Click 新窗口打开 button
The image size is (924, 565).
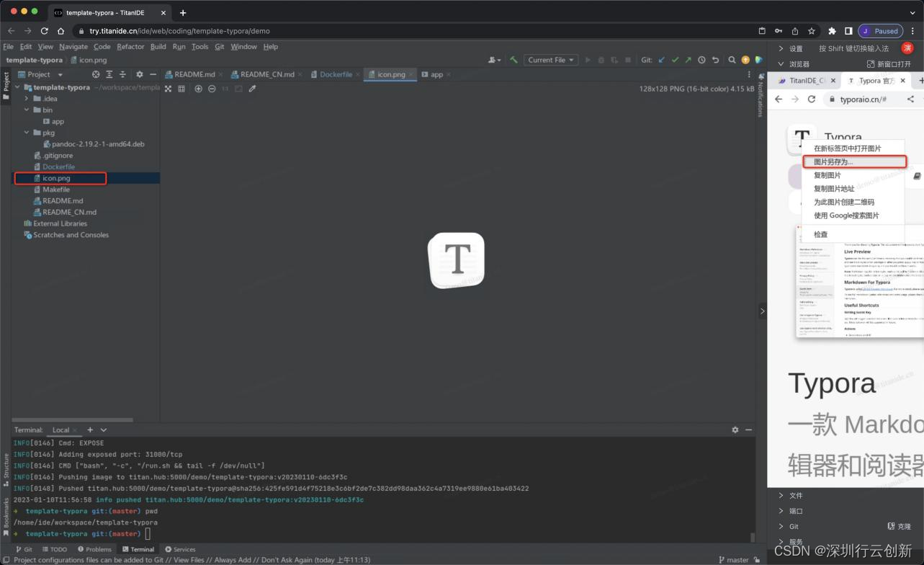[889, 64]
